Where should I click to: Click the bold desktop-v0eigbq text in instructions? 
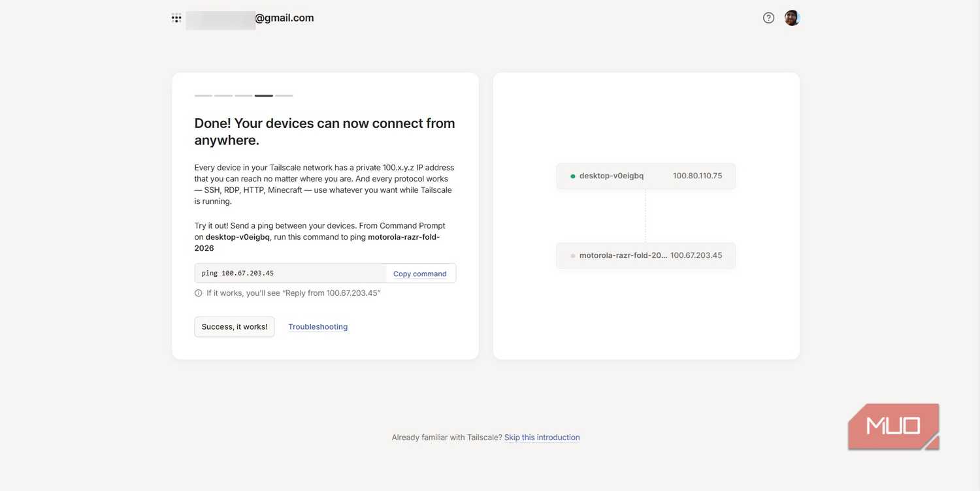click(x=238, y=237)
